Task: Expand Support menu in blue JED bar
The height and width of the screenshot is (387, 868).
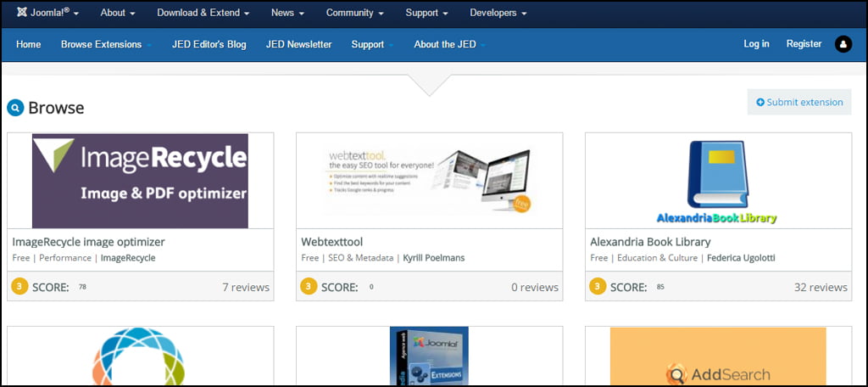Action: [x=372, y=44]
